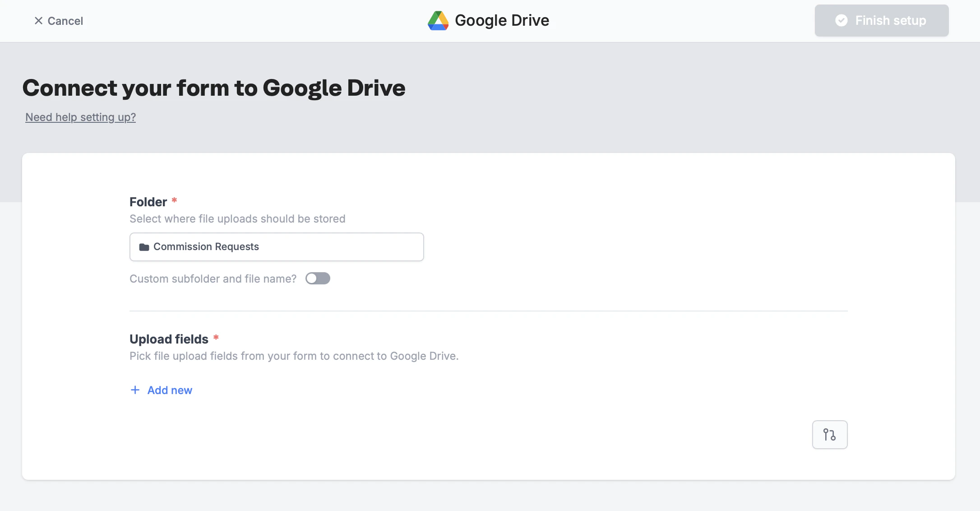The width and height of the screenshot is (980, 511).
Task: Open the Commission Requests folder picker
Action: click(276, 246)
